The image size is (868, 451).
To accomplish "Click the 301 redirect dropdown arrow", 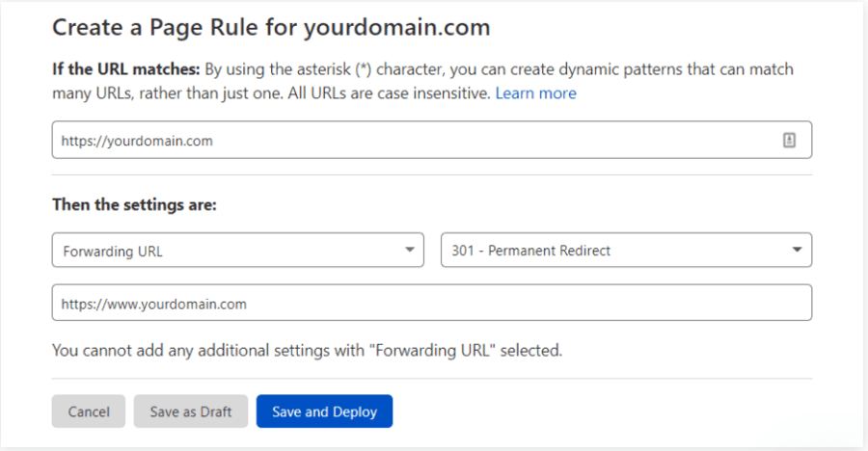I will click(x=798, y=251).
